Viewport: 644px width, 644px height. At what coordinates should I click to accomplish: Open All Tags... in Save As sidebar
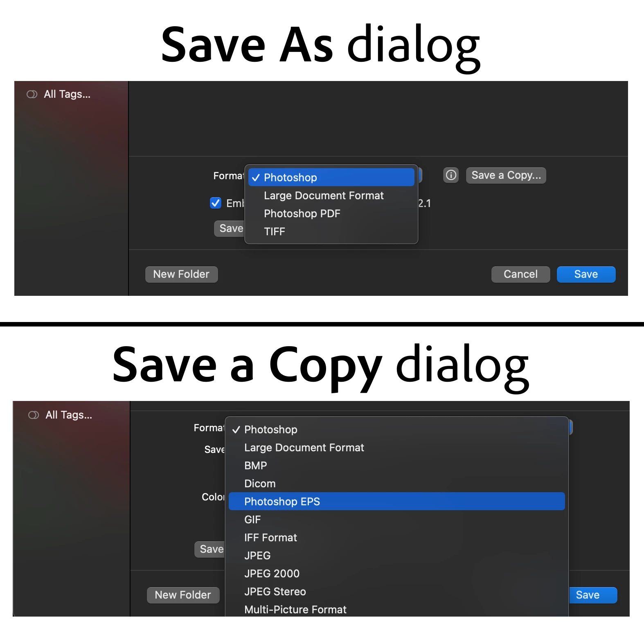67,95
